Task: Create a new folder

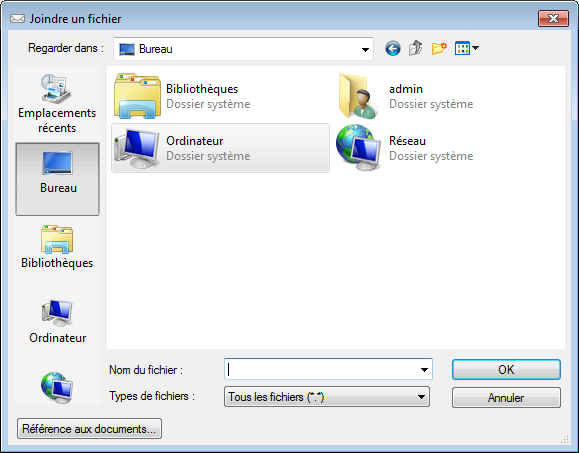Action: pyautogui.click(x=439, y=48)
